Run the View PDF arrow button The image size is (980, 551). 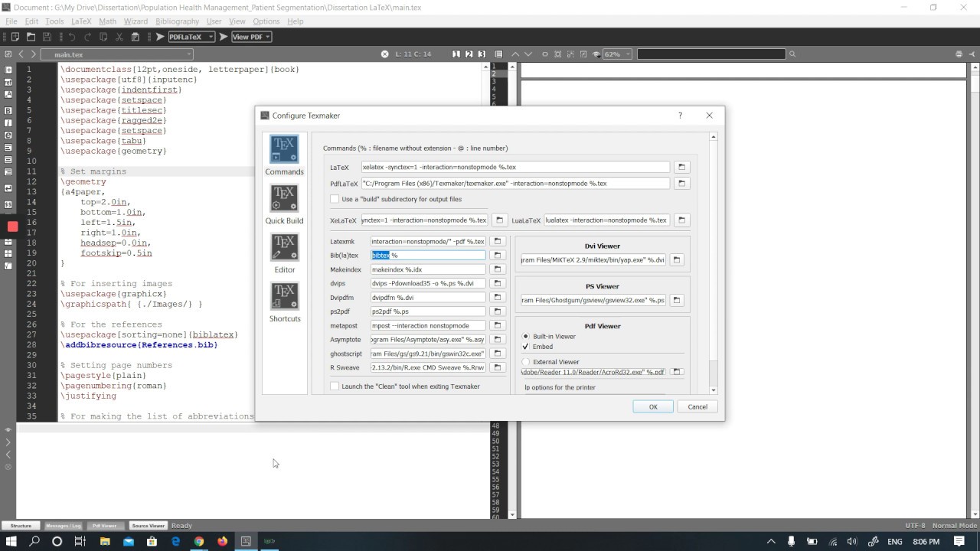[x=224, y=37]
